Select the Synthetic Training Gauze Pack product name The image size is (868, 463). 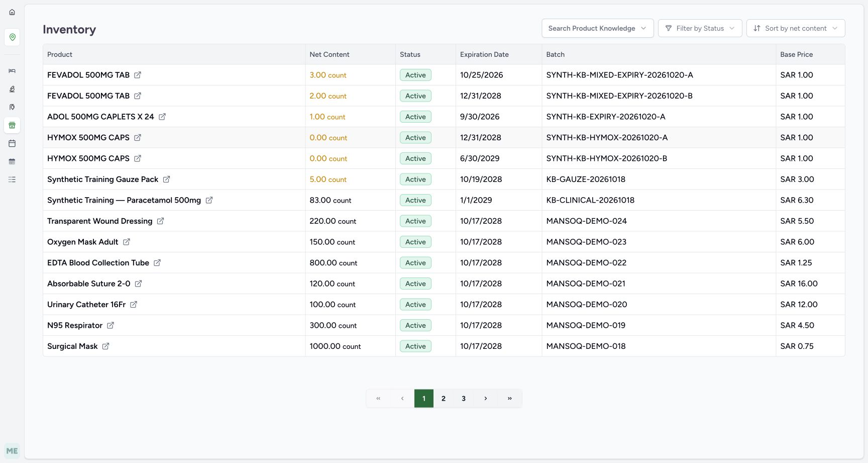102,179
